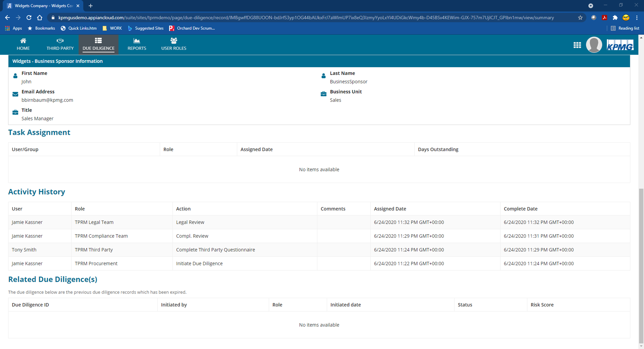Open the Appian apps grid menu
Screen dimensions: 644x349
577,45
